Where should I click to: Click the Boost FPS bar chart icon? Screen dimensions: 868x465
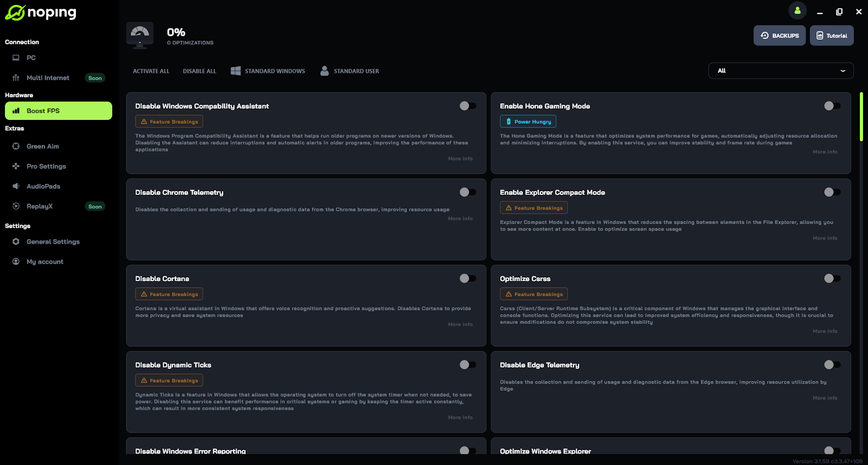click(x=16, y=111)
